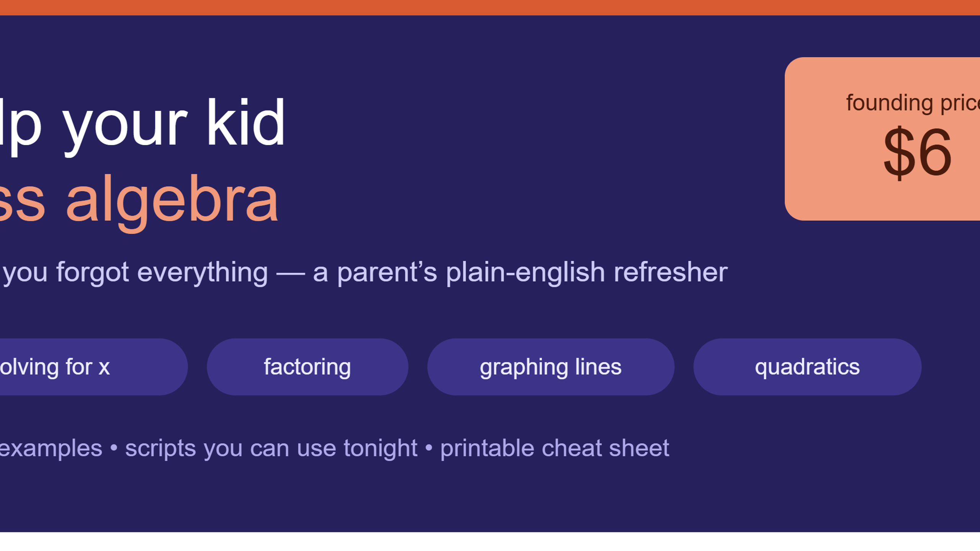Click the orange 'algebra' headline word

click(172, 201)
